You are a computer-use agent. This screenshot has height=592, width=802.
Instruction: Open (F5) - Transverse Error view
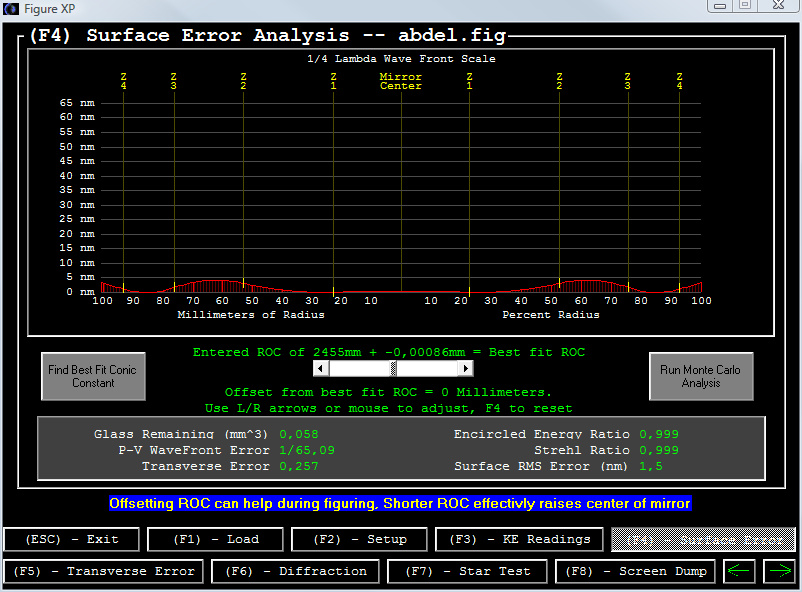pyautogui.click(x=103, y=571)
